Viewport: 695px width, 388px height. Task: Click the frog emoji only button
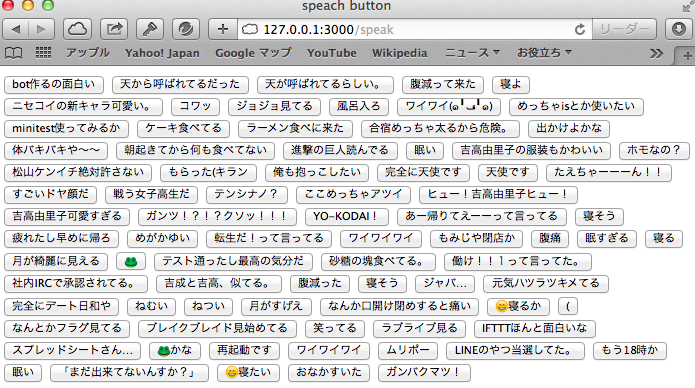tap(131, 262)
